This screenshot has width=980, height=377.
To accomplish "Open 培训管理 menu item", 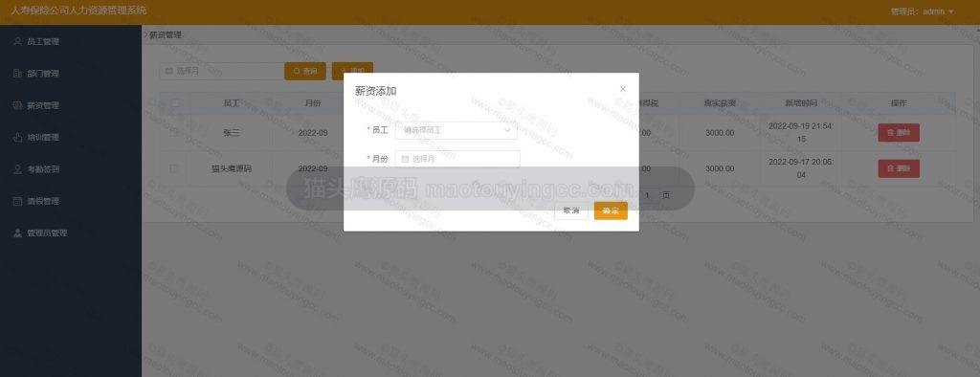I will tap(71, 137).
